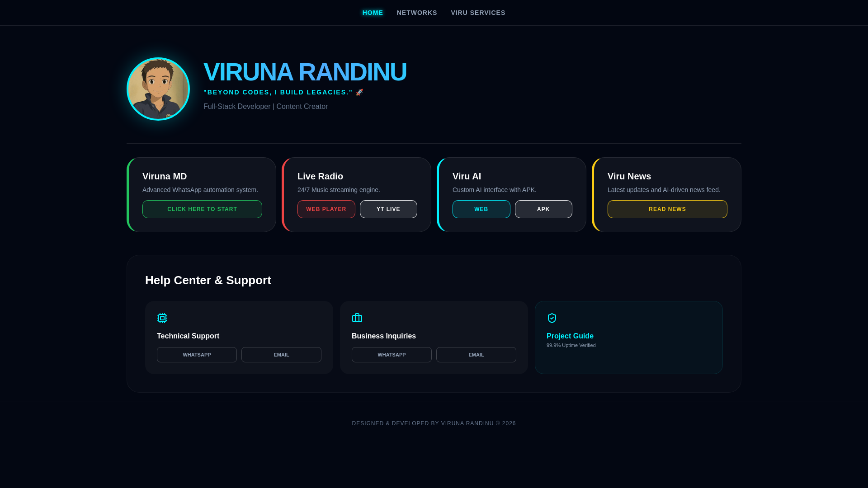Contact Business Inquiries via WhatsApp

click(x=392, y=355)
